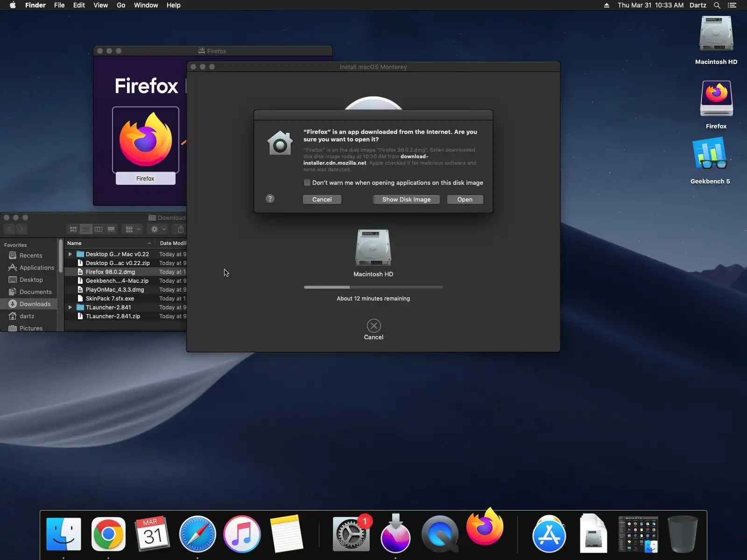Open Notes from the Dock
The height and width of the screenshot is (560, 747).
(287, 534)
